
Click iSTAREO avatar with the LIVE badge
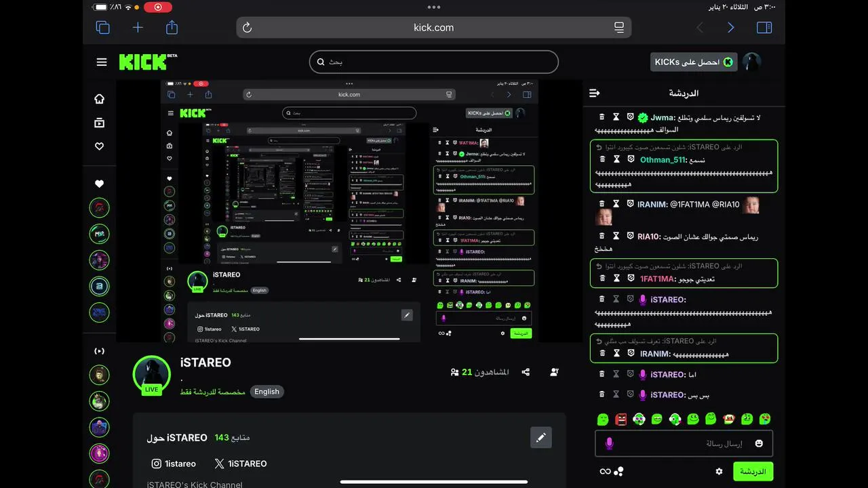tap(152, 374)
